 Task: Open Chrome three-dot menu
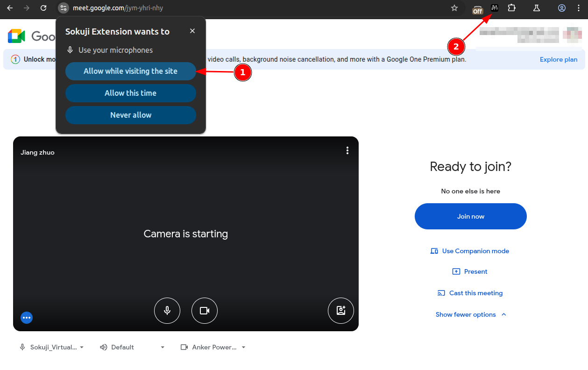tap(579, 8)
